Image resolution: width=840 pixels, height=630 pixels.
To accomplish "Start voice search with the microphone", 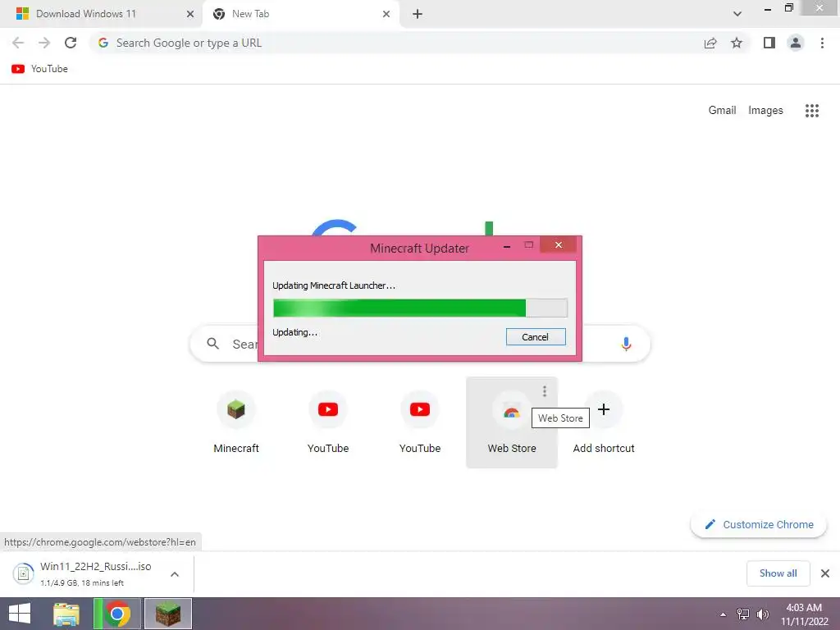I will [x=626, y=344].
